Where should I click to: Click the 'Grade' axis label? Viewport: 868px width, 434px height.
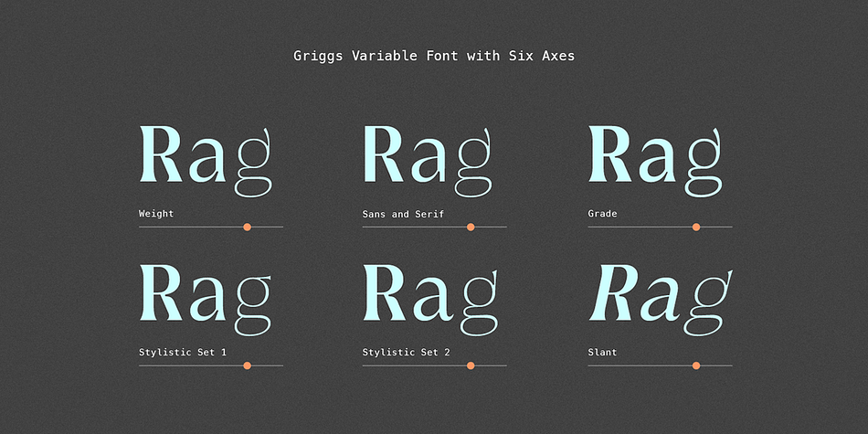[602, 214]
